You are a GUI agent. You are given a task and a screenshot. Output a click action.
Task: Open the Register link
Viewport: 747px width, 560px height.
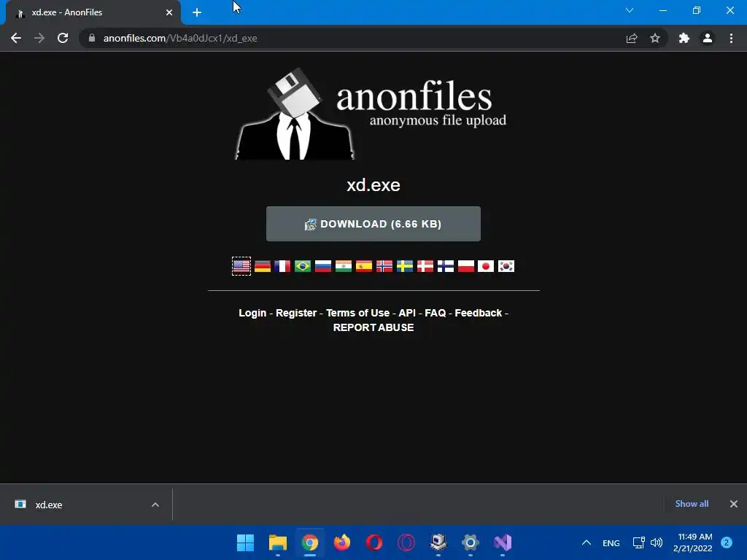(x=296, y=313)
